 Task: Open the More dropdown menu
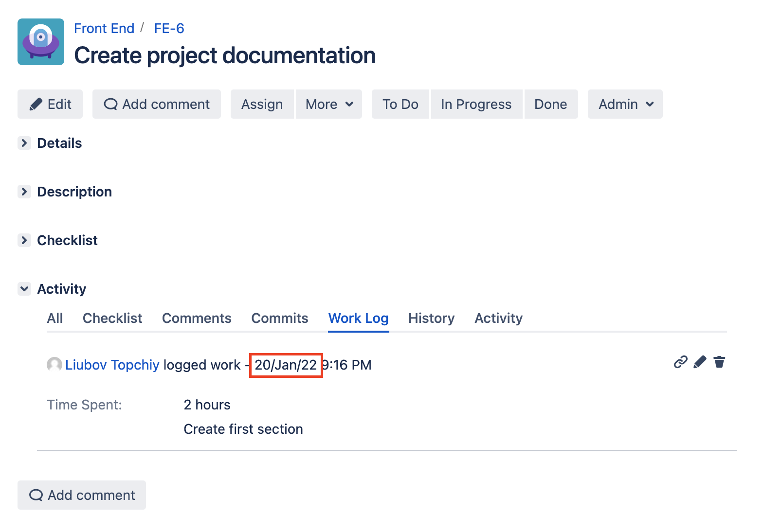329,104
